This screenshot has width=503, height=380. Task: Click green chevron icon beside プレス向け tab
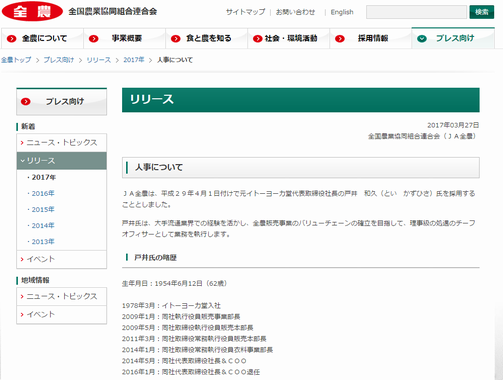422,39
